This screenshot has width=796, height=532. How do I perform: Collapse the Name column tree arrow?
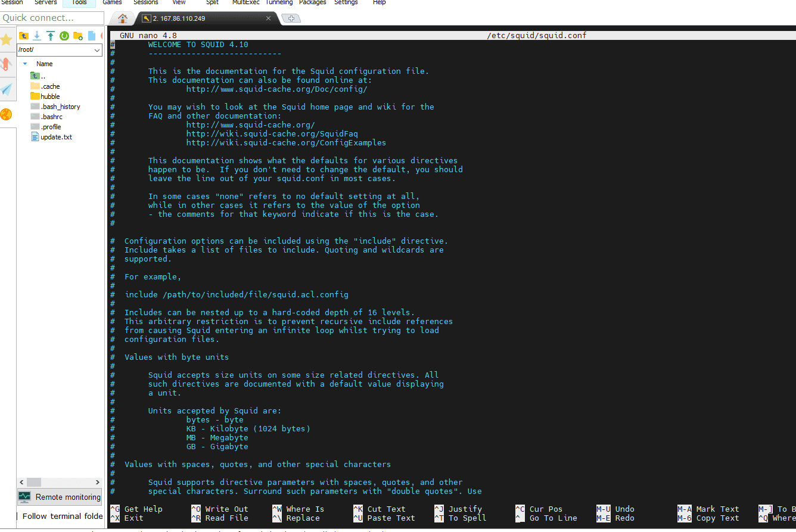pyautogui.click(x=25, y=63)
